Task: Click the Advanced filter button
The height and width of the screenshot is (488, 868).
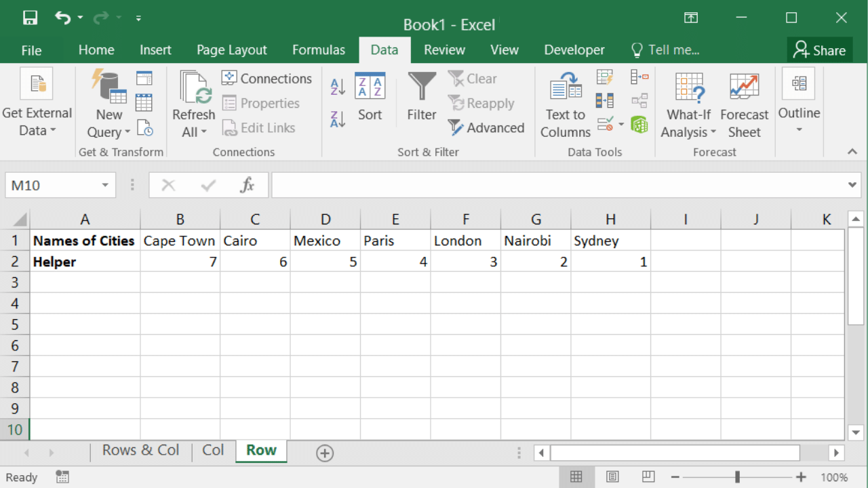Action: click(x=486, y=128)
